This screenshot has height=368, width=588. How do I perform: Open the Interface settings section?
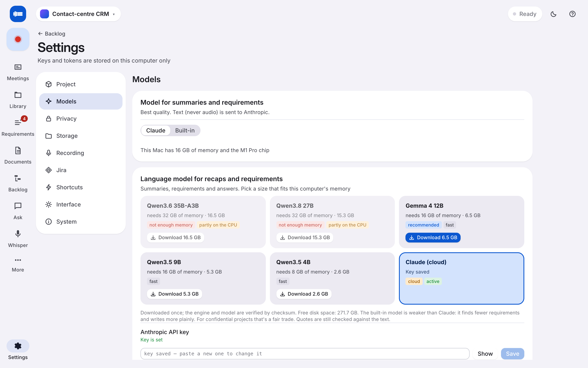pos(81,204)
